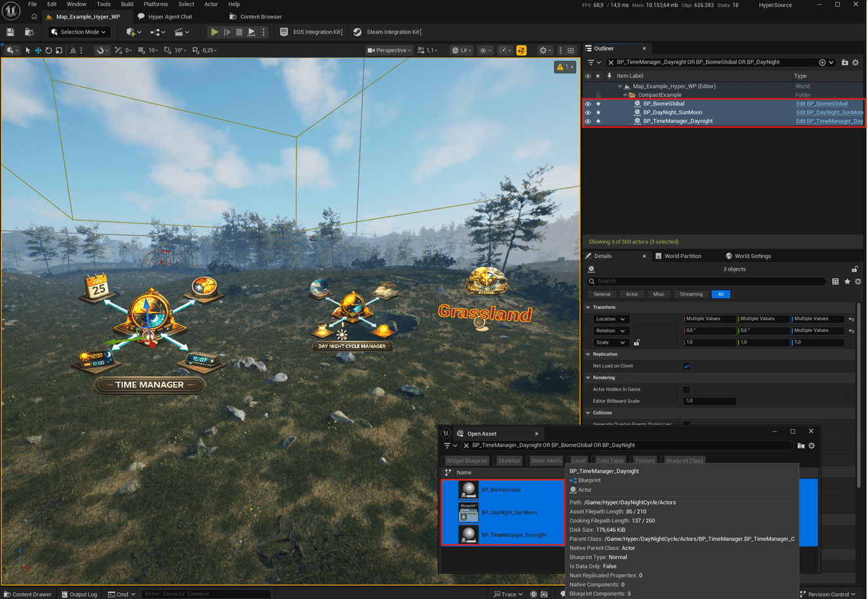Open the File menu

pos(32,4)
